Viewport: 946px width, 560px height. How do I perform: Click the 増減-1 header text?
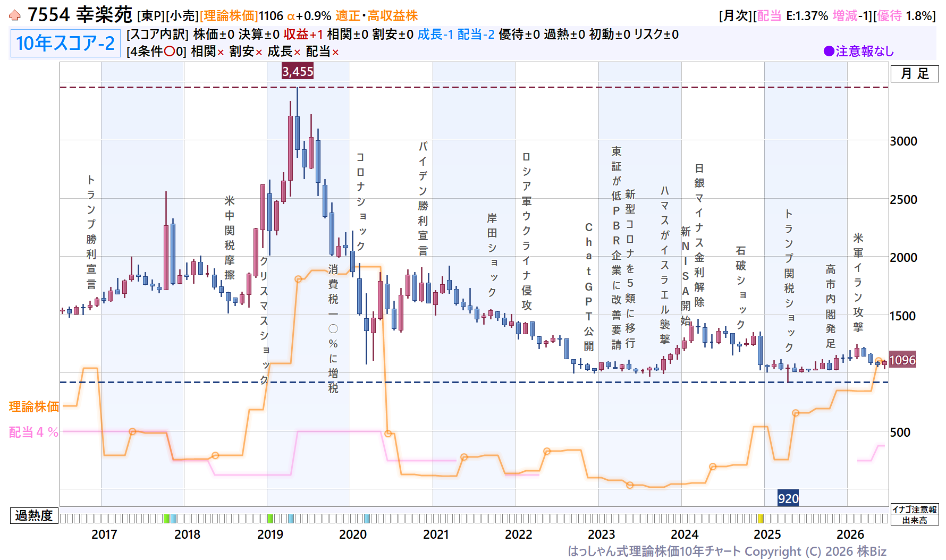click(852, 16)
